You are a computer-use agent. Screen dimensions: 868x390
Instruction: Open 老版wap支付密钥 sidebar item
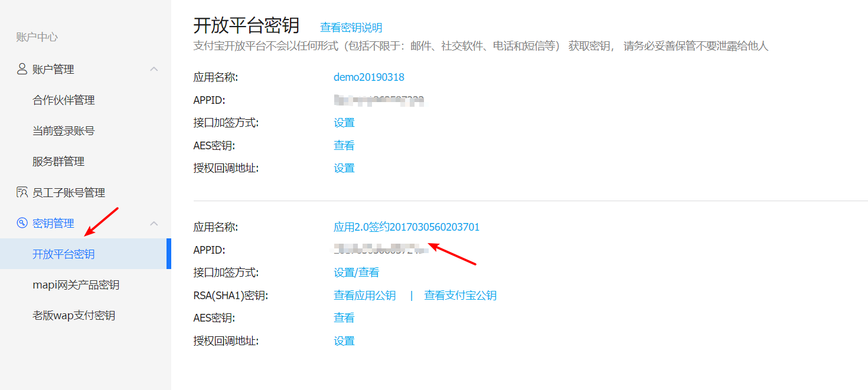pos(74,316)
